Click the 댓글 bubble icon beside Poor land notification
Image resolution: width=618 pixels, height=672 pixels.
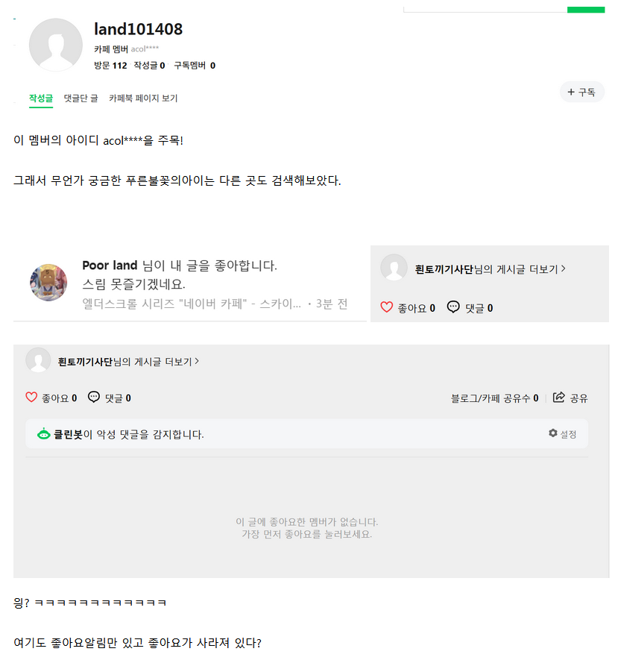(x=453, y=307)
